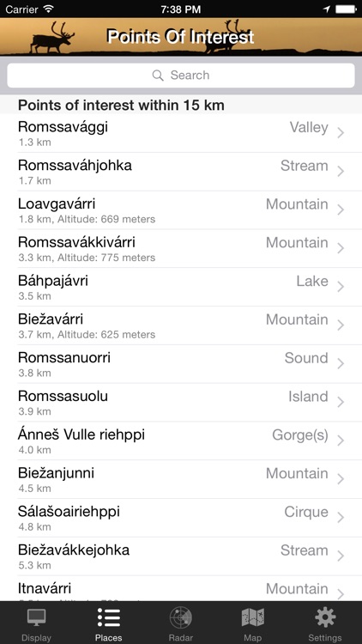362x644 pixels.
Task: Expand Romssavággi valley details chevron
Action: tap(341, 133)
